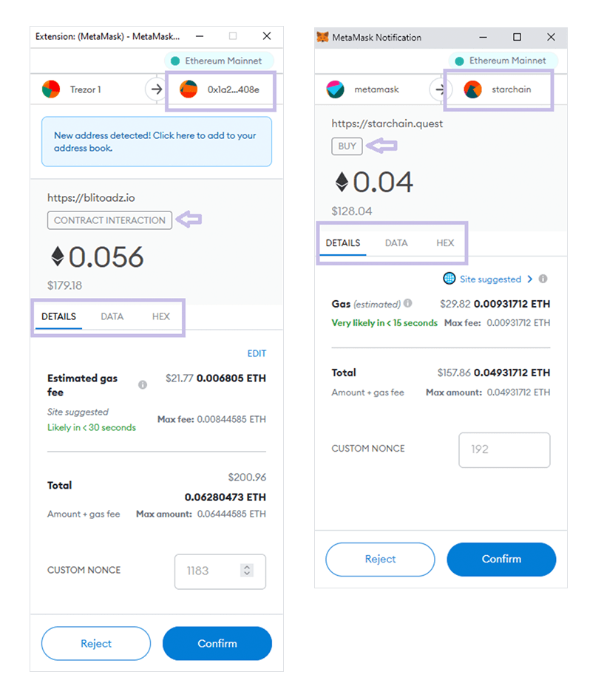Viewport: 604px width, 700px height.
Task: Adjust nonce using the 1183 stepper arrows
Action: pyautogui.click(x=247, y=570)
